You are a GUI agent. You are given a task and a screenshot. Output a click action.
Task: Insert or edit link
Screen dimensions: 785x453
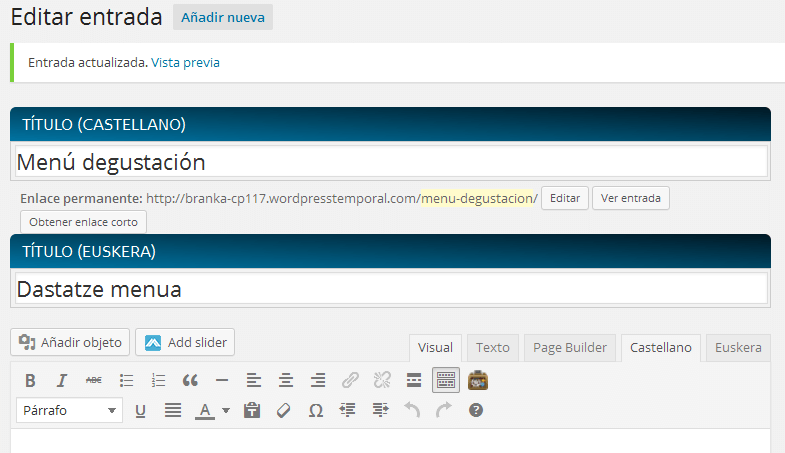pyautogui.click(x=350, y=381)
